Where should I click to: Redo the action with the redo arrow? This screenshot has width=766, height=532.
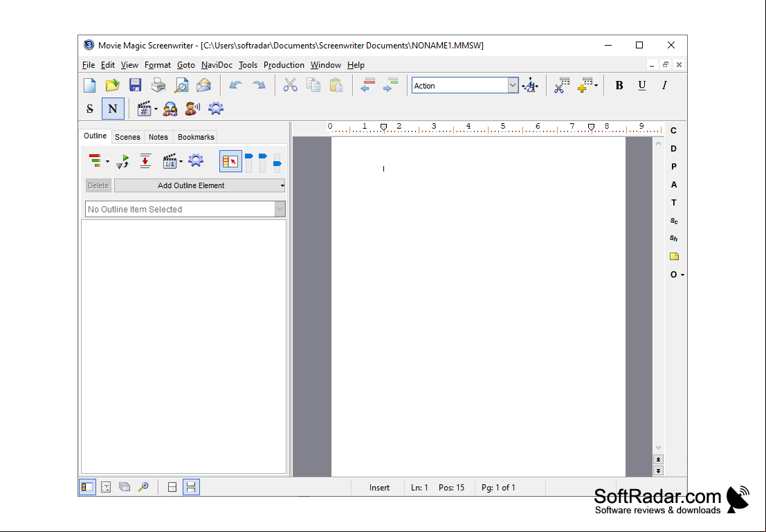(x=258, y=86)
